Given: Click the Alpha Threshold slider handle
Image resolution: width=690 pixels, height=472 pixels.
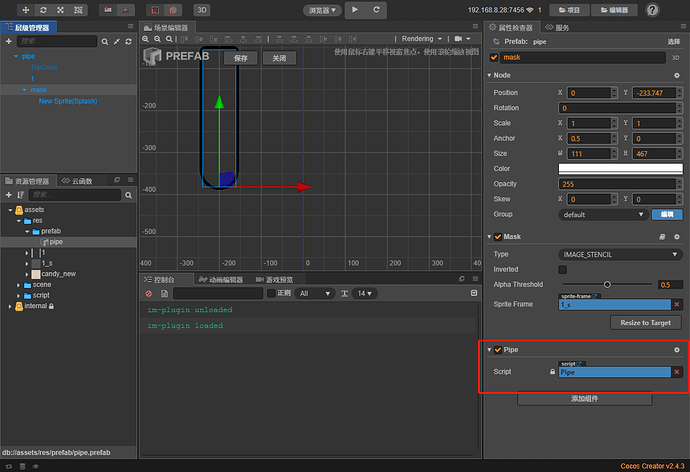Looking at the screenshot, I should click(x=607, y=285).
